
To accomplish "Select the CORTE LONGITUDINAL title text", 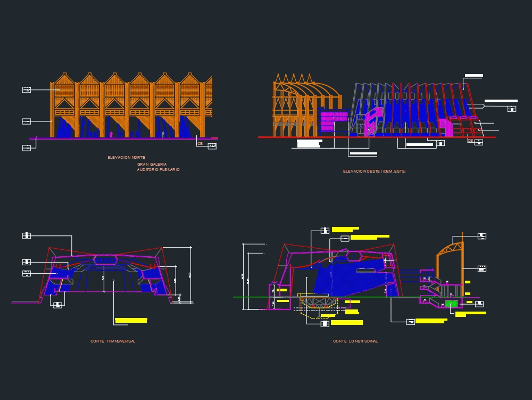I will (x=356, y=340).
